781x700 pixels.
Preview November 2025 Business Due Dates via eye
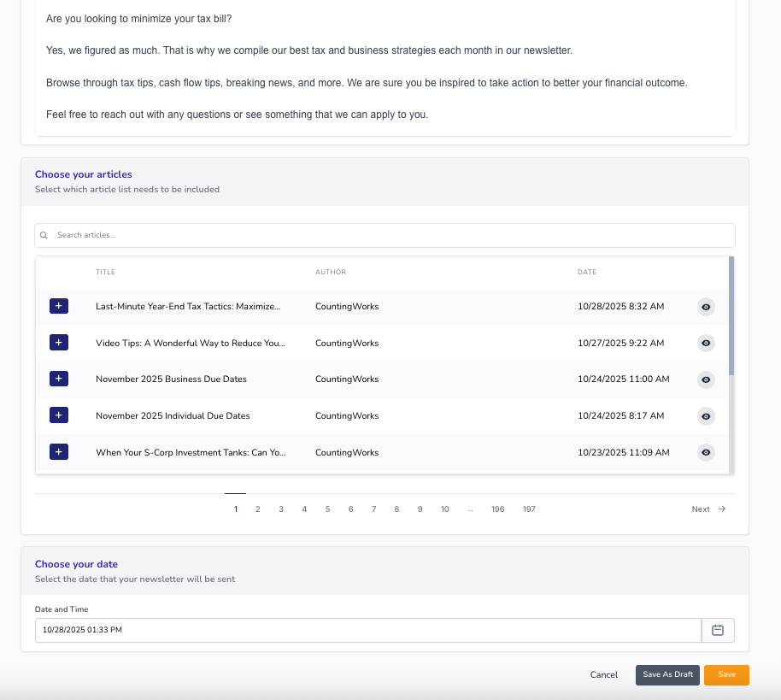pyautogui.click(x=706, y=379)
